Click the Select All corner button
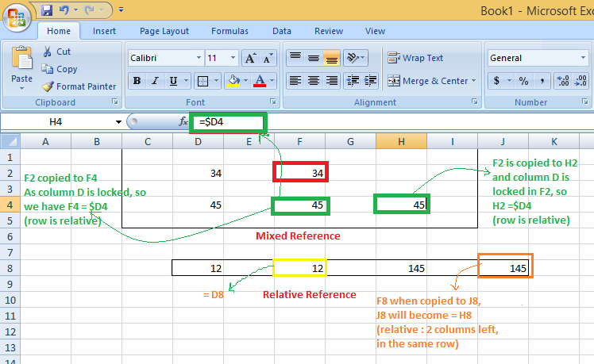Screen dimensions: 594x364 10,141
